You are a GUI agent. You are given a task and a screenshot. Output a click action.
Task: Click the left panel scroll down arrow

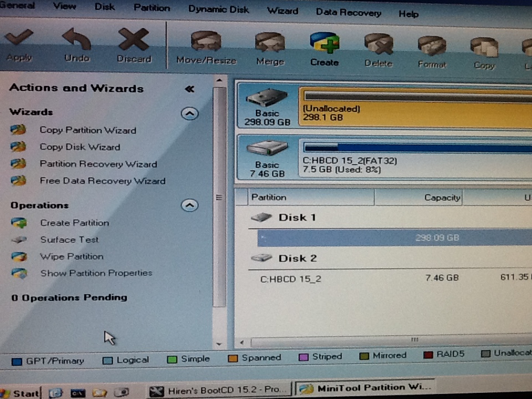219,344
